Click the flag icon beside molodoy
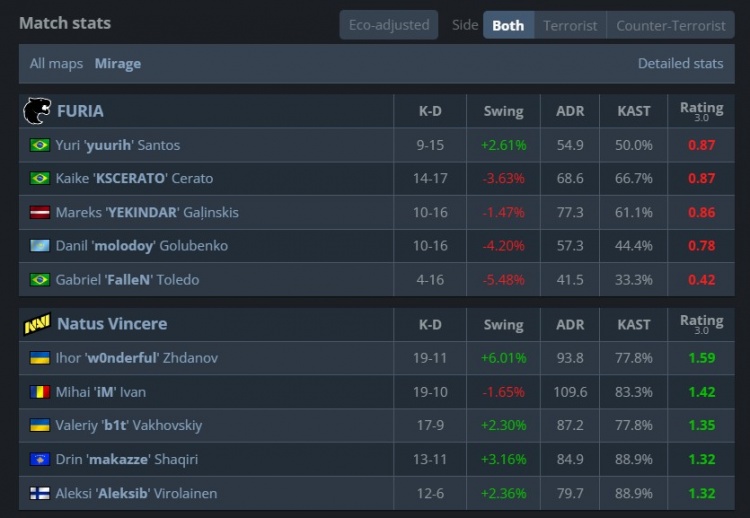Viewport: 750px width, 518px height. [x=40, y=246]
